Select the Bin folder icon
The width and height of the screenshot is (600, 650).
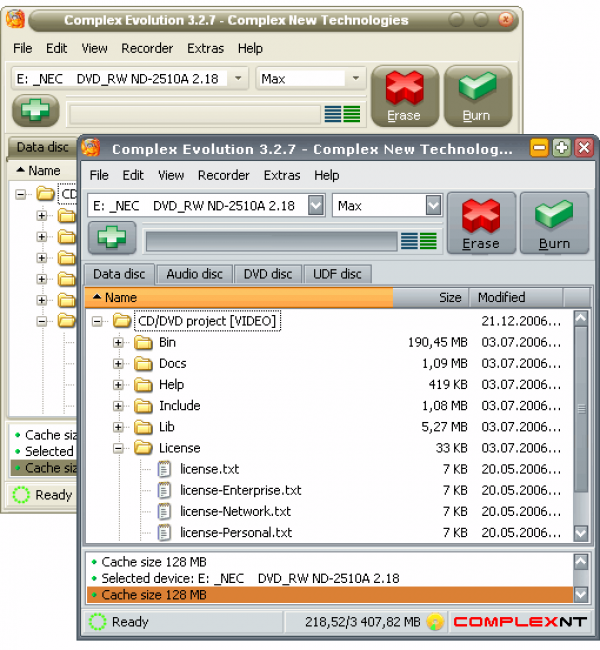143,342
